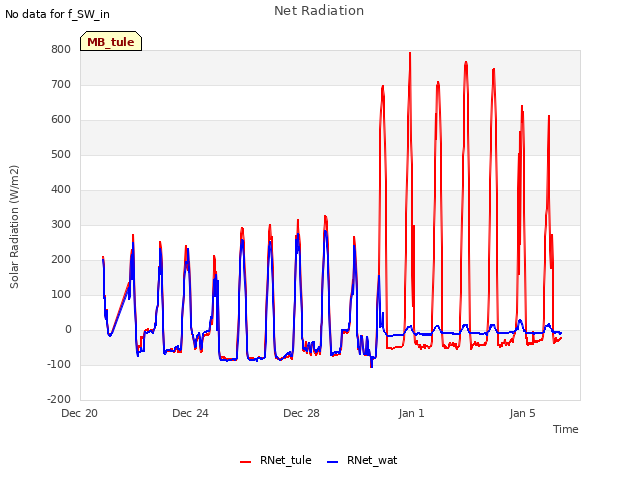The height and width of the screenshot is (480, 640).
Task: Click the 400 y-axis tick label
Action: pos(61,189)
